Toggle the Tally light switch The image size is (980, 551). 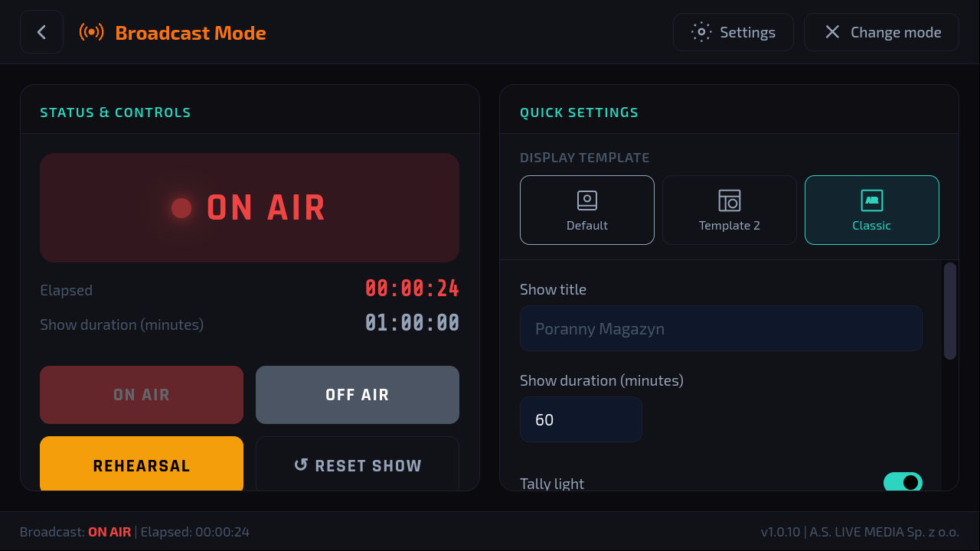pos(903,482)
